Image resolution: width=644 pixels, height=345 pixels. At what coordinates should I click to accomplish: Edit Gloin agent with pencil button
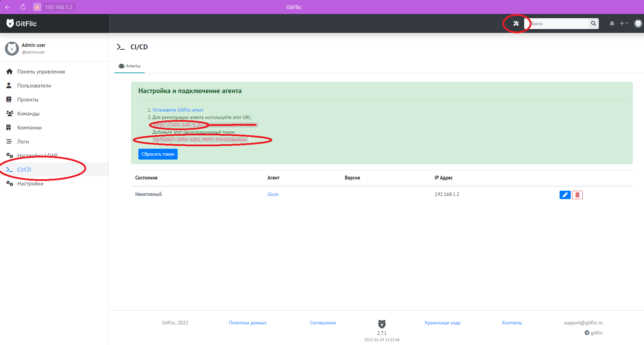click(x=565, y=195)
